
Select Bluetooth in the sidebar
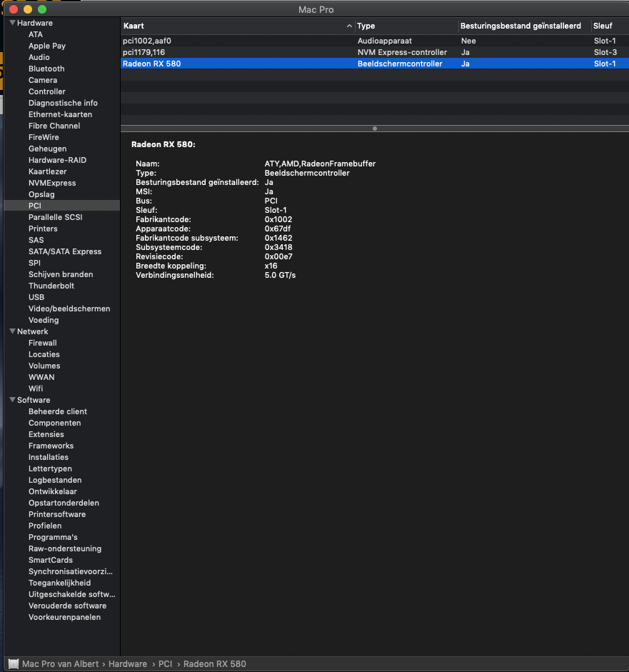point(46,69)
